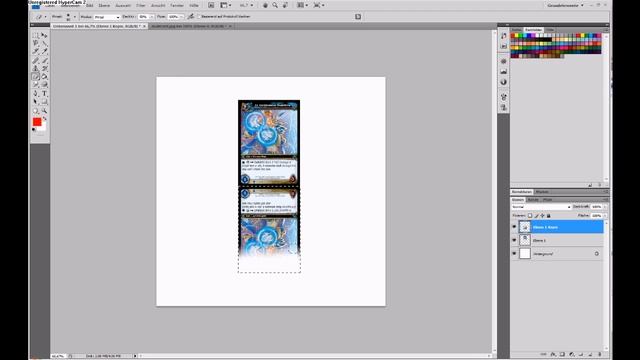Hide the Ebene 1 Kopie layer
The image size is (640, 360).
tap(514, 227)
